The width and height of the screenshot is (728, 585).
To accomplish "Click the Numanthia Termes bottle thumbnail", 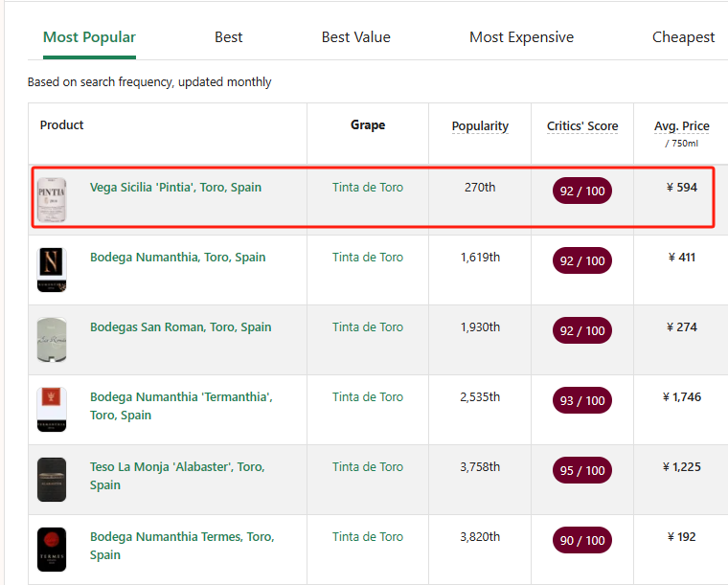I will [52, 549].
